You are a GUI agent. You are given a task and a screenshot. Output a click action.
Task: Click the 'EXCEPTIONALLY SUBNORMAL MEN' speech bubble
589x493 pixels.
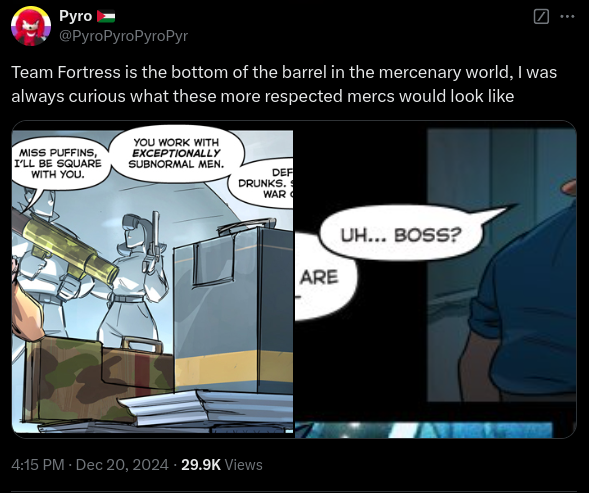pyautogui.click(x=176, y=153)
